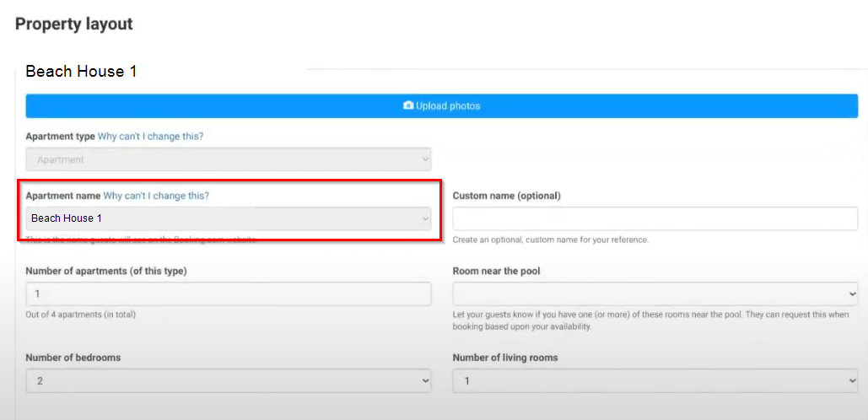
Task: Click the 'Out of 4 apartments (in total)' hint
Action: (80, 315)
